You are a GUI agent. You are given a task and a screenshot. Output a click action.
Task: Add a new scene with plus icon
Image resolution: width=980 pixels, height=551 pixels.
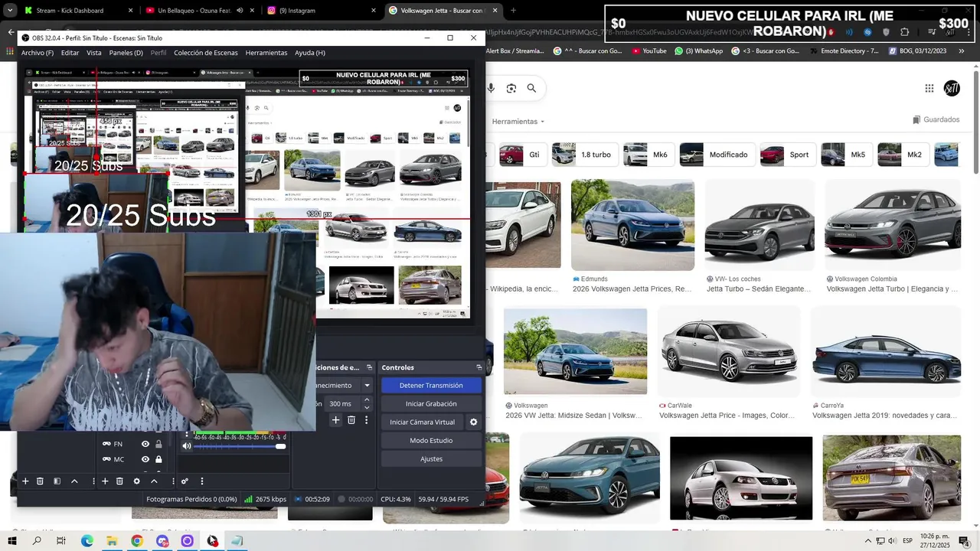click(x=25, y=481)
